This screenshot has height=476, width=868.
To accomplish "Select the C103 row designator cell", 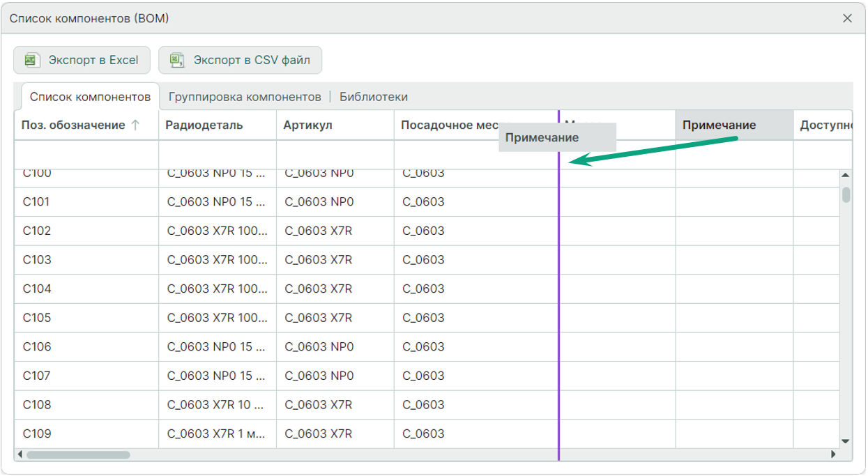I will pyautogui.click(x=38, y=260).
